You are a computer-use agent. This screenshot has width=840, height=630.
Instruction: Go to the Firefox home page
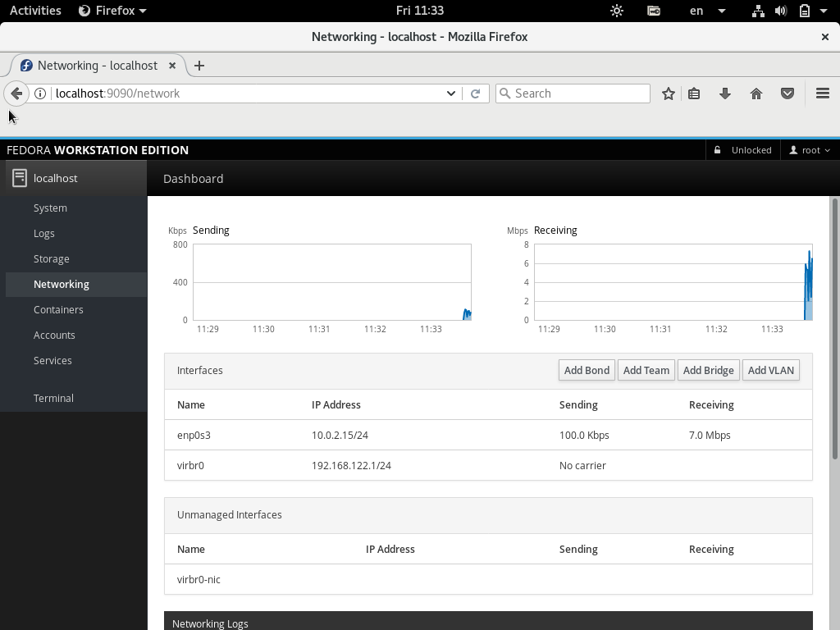(x=756, y=94)
